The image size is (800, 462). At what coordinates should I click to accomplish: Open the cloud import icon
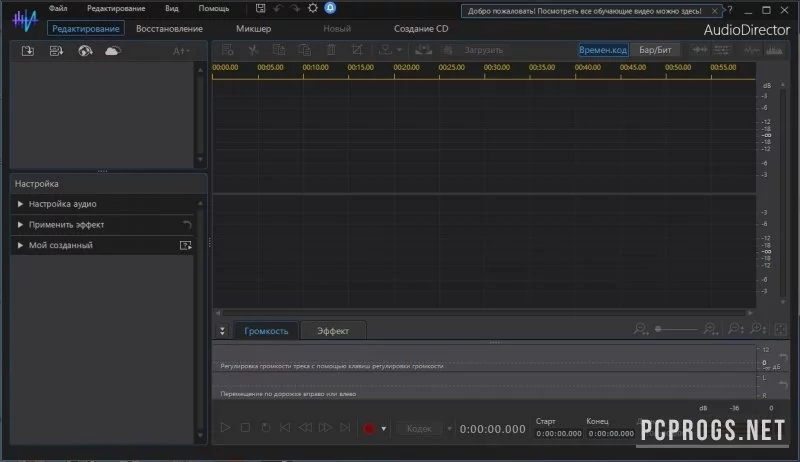113,50
